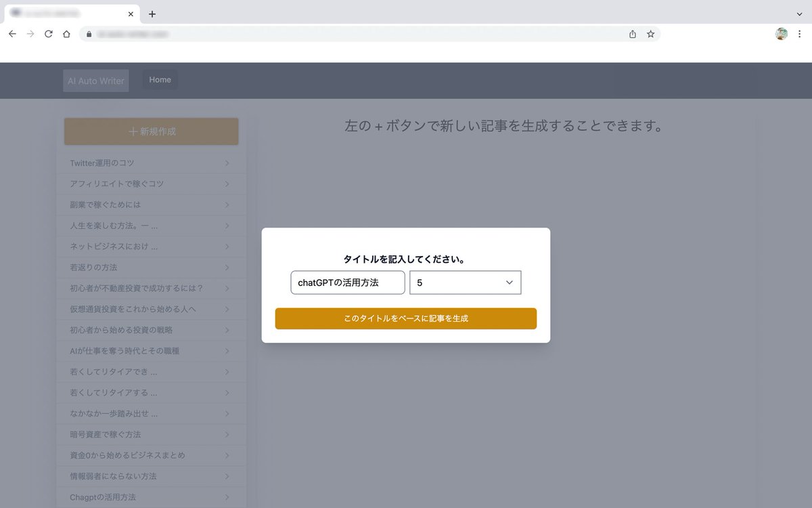
Task: Click chevron for 若くしてリタイアでき row
Action: 227,372
